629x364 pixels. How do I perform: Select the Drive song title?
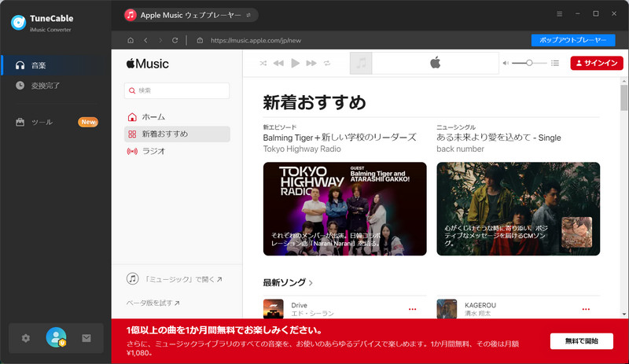pyautogui.click(x=300, y=305)
